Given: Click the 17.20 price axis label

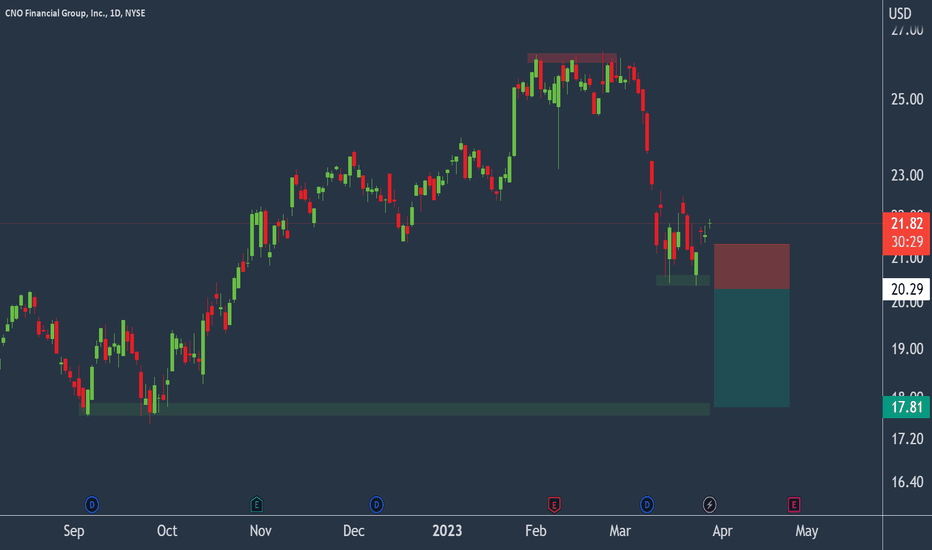Looking at the screenshot, I should click(907, 439).
